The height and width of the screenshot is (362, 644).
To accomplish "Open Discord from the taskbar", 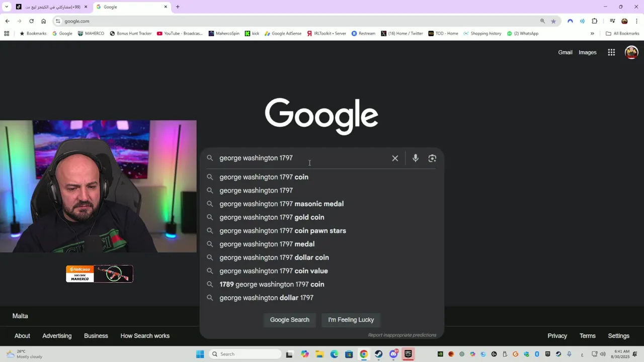I will point(393,354).
